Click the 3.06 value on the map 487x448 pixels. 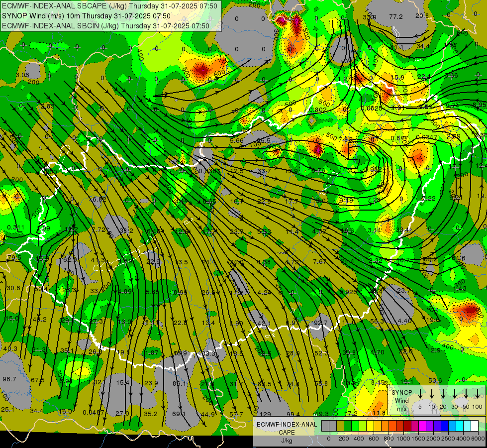tap(22, 75)
